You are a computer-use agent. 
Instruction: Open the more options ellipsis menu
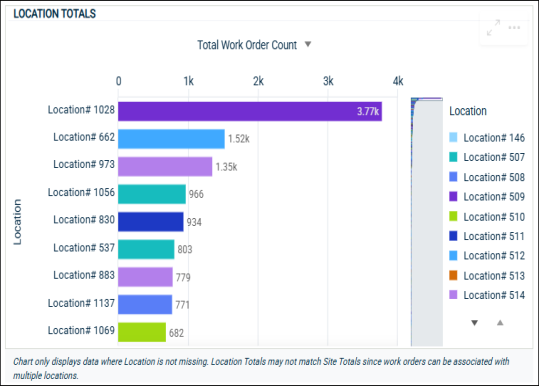(x=514, y=27)
